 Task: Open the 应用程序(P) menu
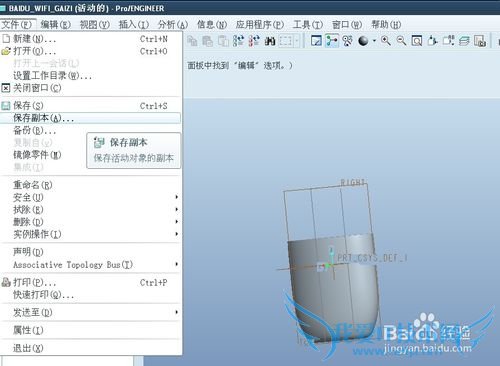point(260,24)
